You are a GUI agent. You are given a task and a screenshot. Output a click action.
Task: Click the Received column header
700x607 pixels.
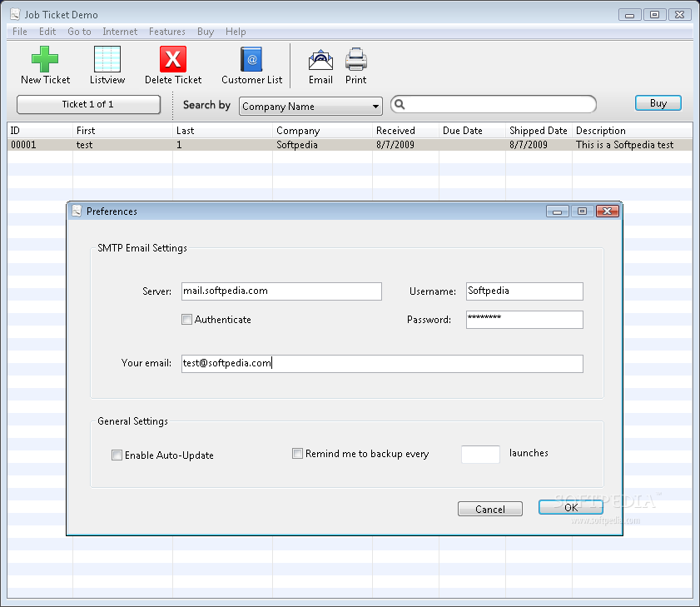[x=406, y=131]
